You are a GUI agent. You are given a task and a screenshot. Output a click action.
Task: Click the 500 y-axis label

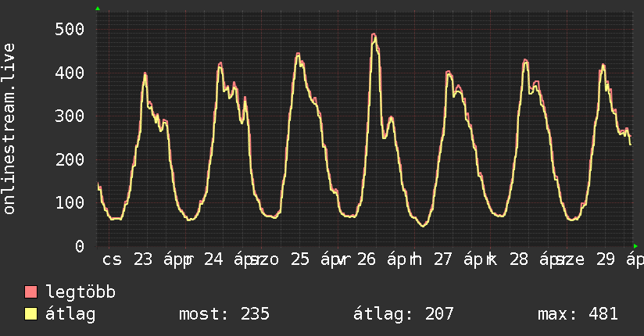70,29
